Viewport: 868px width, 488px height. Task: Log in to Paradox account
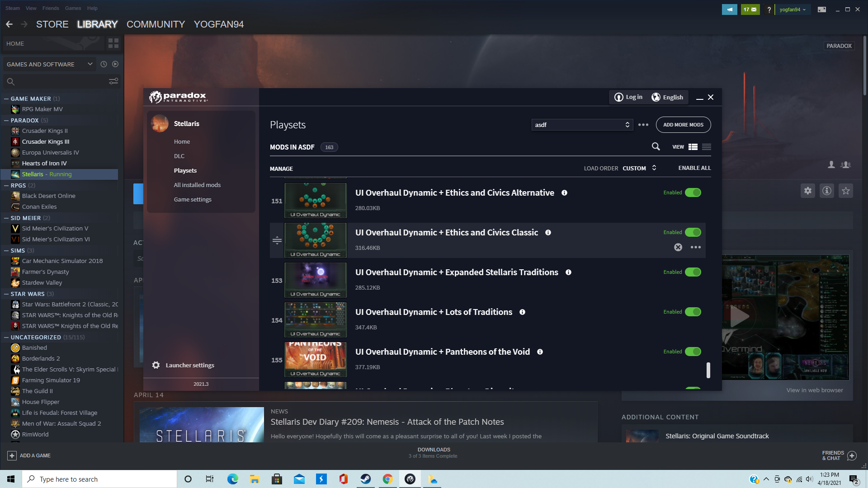point(628,97)
